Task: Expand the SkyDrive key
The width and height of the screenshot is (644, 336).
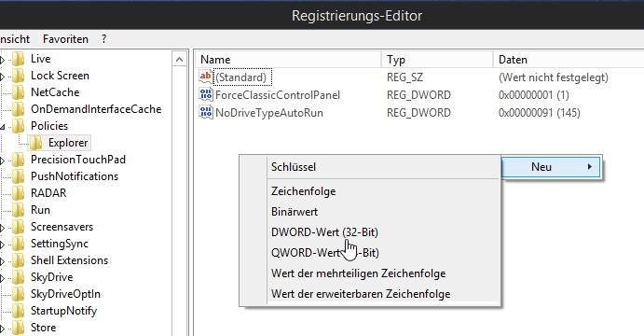Action: [x=2, y=278]
